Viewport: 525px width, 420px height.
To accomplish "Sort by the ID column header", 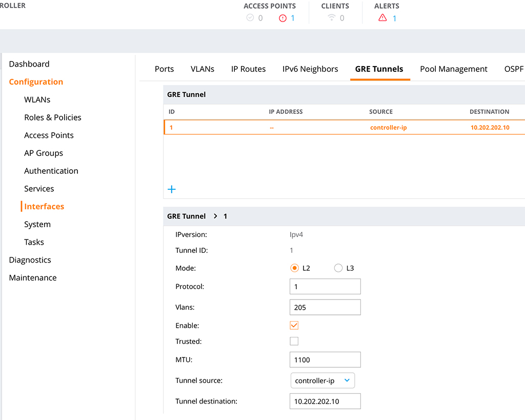I will 171,111.
